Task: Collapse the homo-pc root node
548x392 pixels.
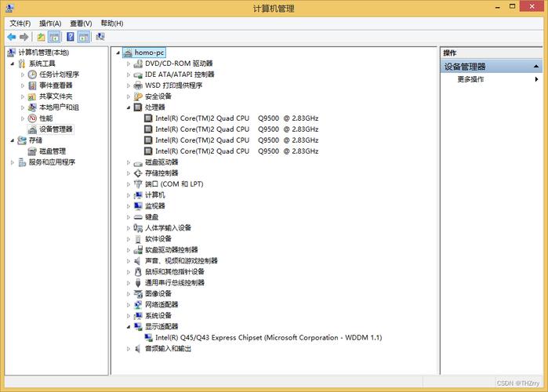Action: (118, 53)
